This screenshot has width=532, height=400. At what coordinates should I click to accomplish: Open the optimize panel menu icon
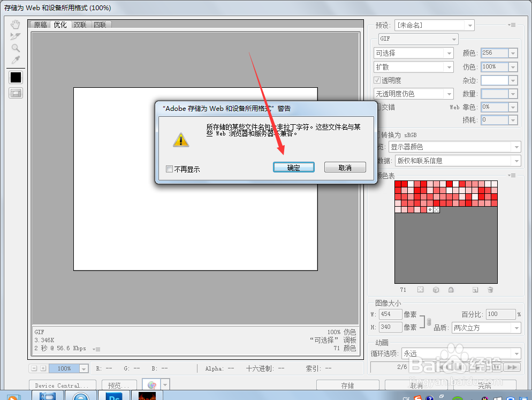[512, 25]
